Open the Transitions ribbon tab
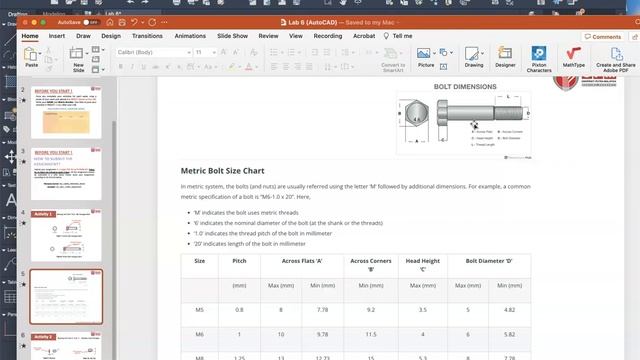640x360 pixels. pyautogui.click(x=147, y=36)
